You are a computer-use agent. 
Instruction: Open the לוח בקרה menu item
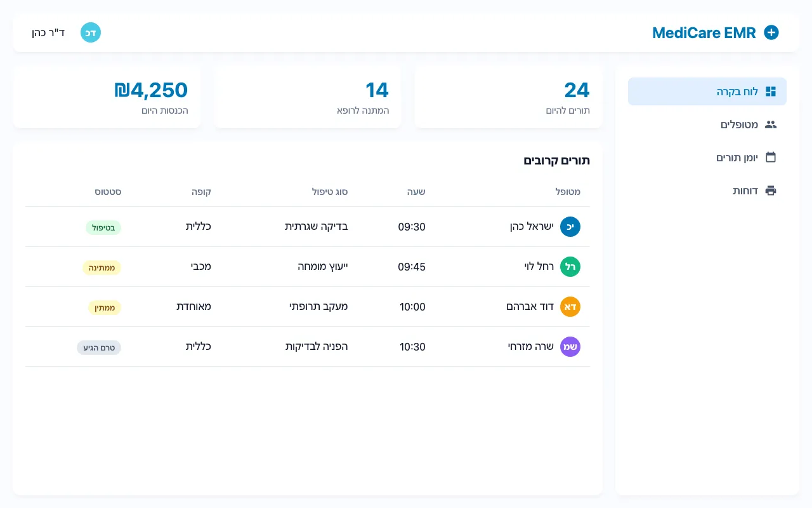707,91
